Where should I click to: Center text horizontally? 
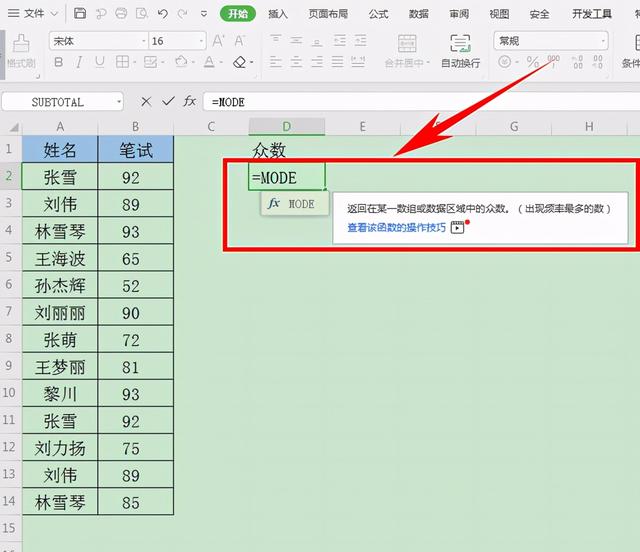click(x=296, y=62)
